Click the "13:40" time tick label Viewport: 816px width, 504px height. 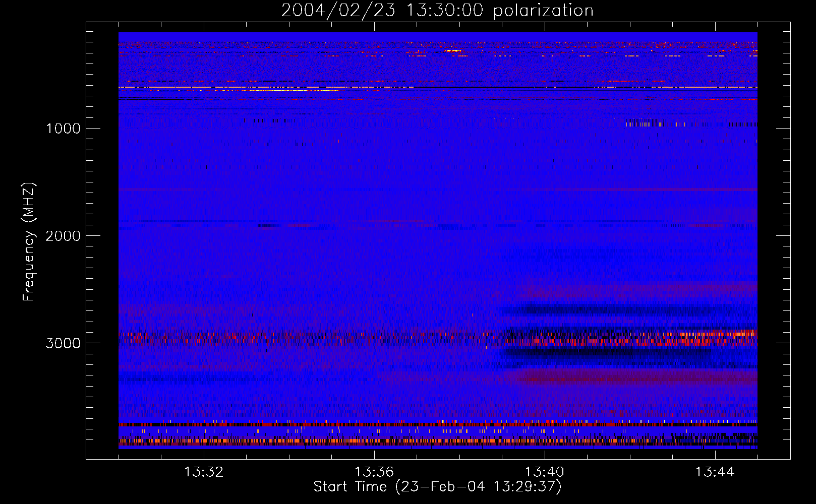click(x=545, y=472)
